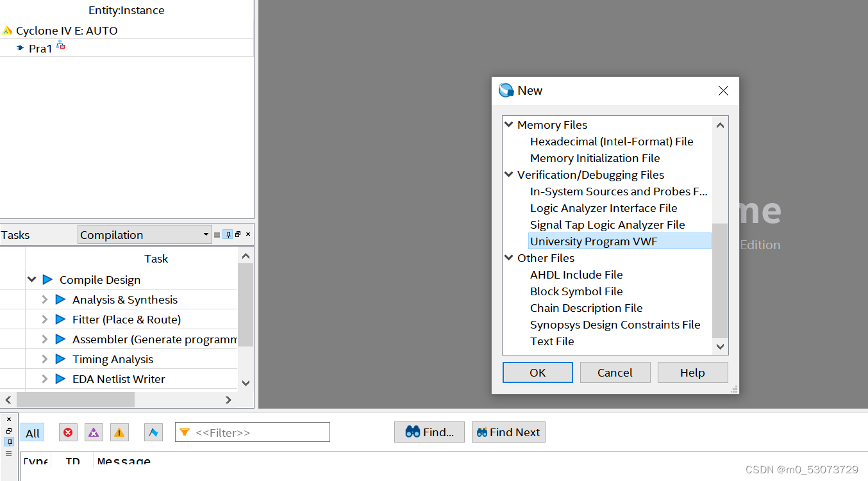Click the hierarchy icon next to Pra1
The height and width of the screenshot is (481, 868).
pos(60,45)
